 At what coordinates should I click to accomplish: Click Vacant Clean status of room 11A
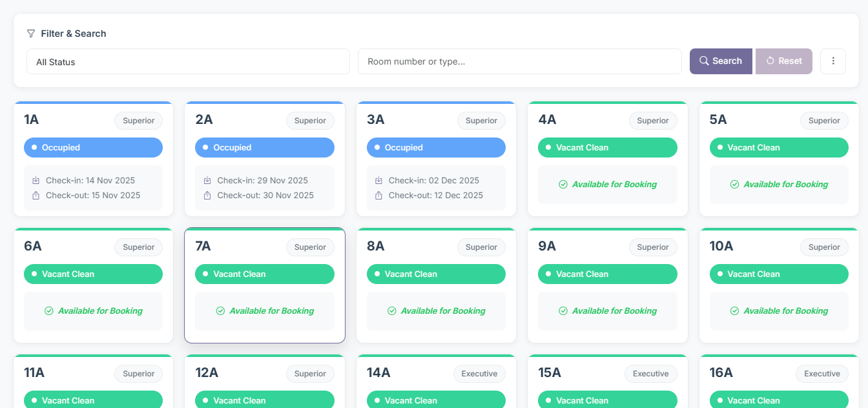pyautogui.click(x=94, y=400)
